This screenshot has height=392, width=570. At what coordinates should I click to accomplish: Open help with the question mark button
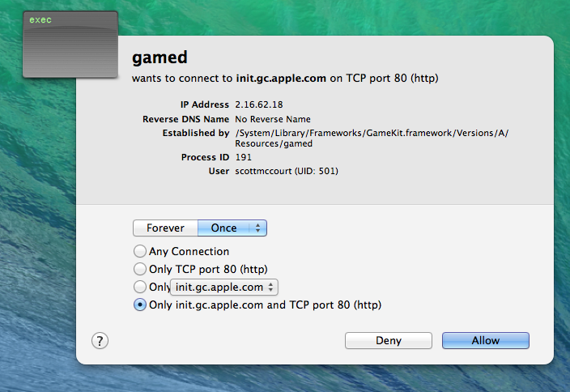(x=100, y=341)
